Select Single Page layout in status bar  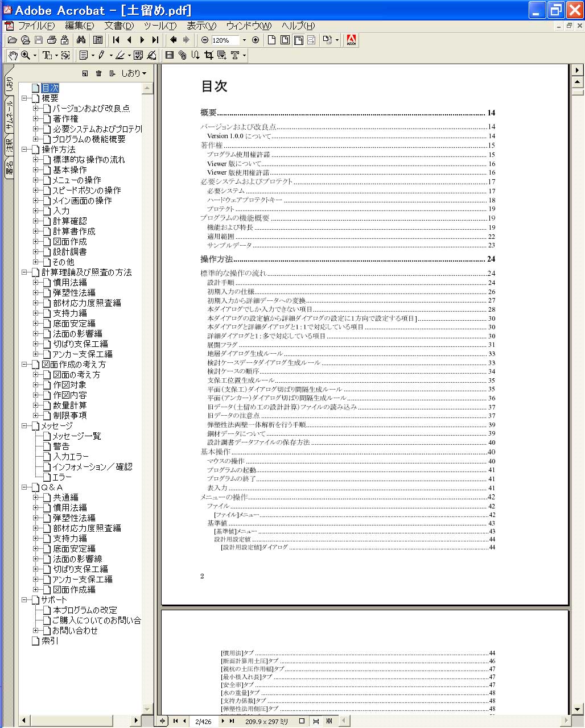coord(302,721)
